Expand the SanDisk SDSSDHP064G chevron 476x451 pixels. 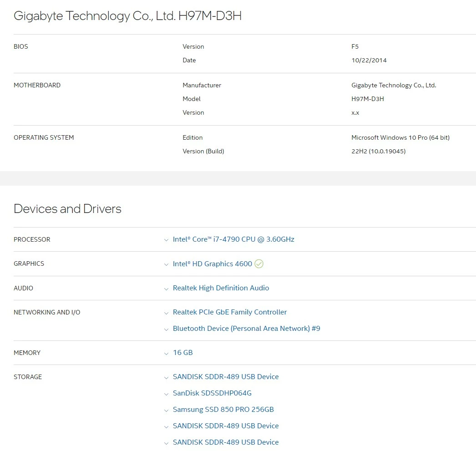166,394
